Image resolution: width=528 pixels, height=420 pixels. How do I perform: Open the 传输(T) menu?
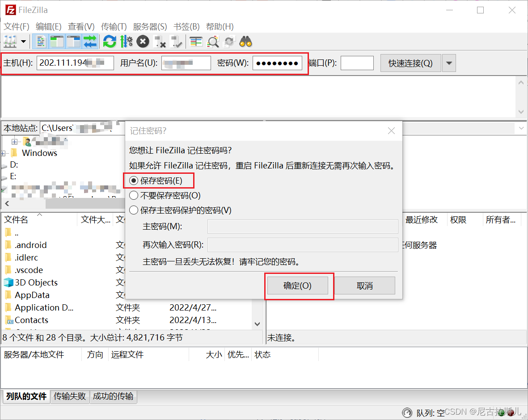tap(114, 27)
